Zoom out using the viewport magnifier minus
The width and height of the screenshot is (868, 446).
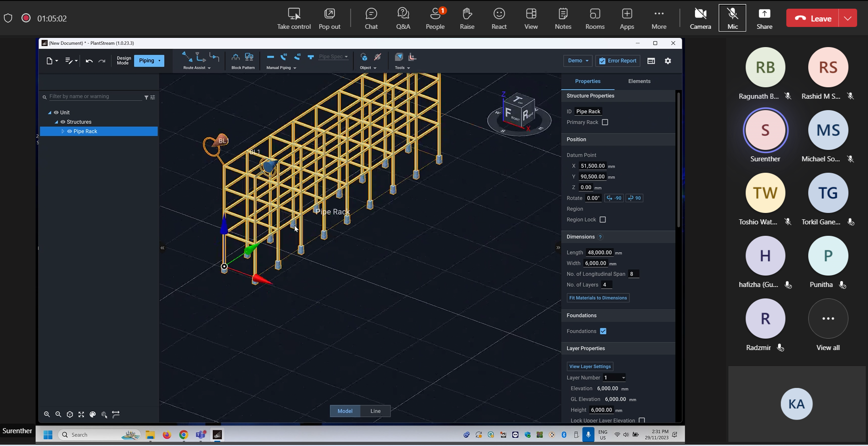coord(58,414)
